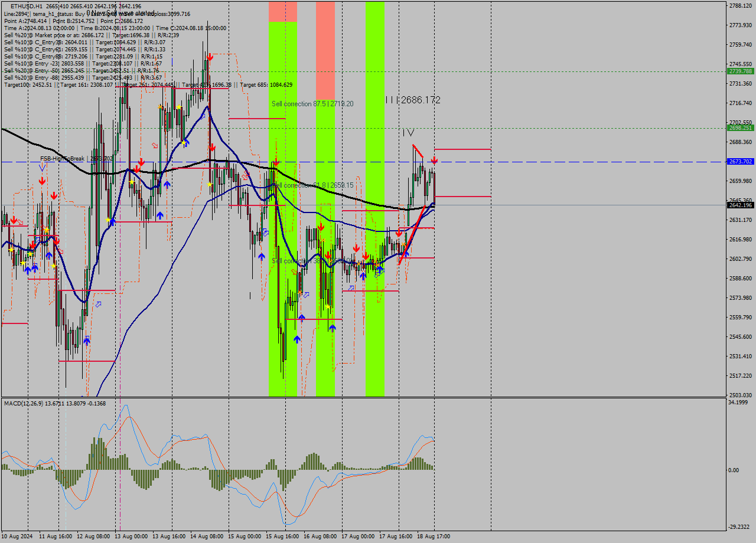Click the current price tag 2642.196

tap(741, 205)
